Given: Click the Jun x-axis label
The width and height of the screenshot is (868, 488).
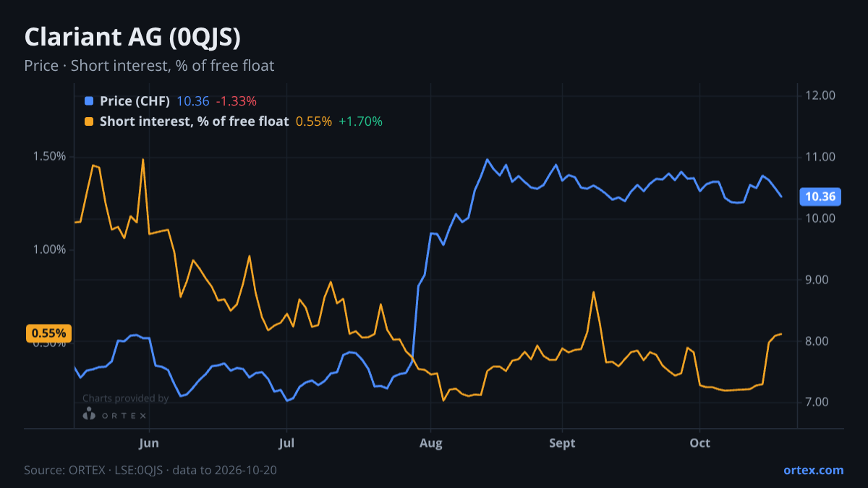Looking at the screenshot, I should (148, 442).
